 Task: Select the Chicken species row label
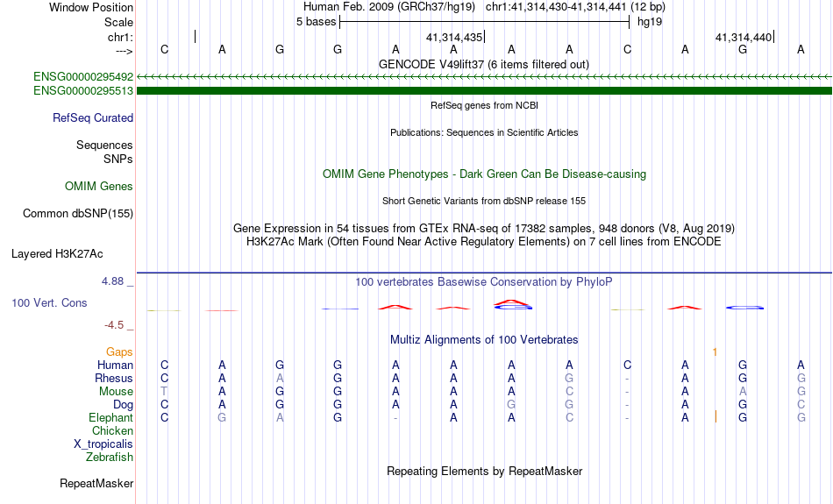click(112, 430)
